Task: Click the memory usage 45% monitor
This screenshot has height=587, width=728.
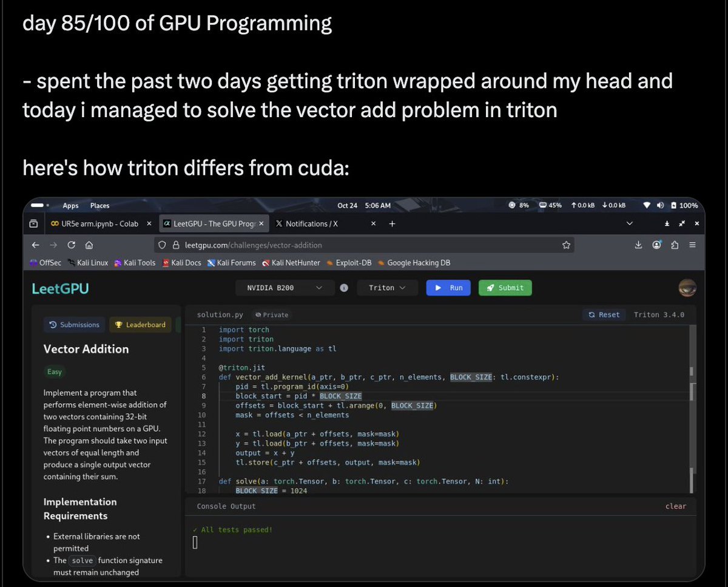Action: tap(550, 206)
